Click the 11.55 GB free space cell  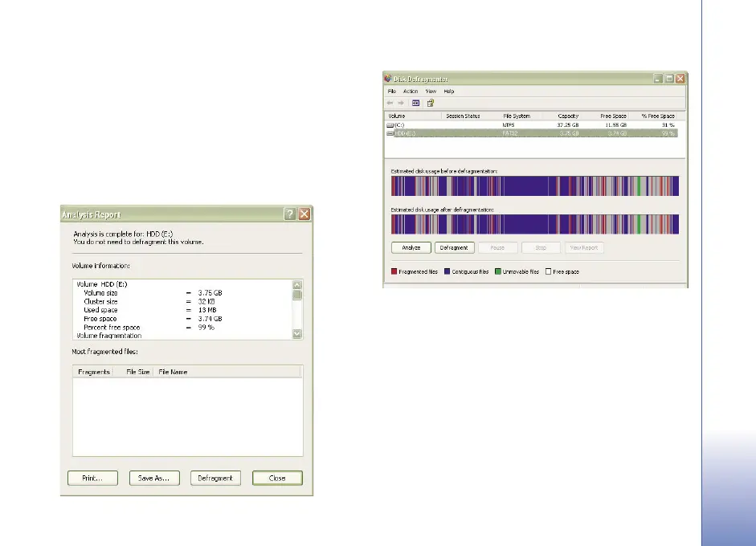click(x=615, y=125)
